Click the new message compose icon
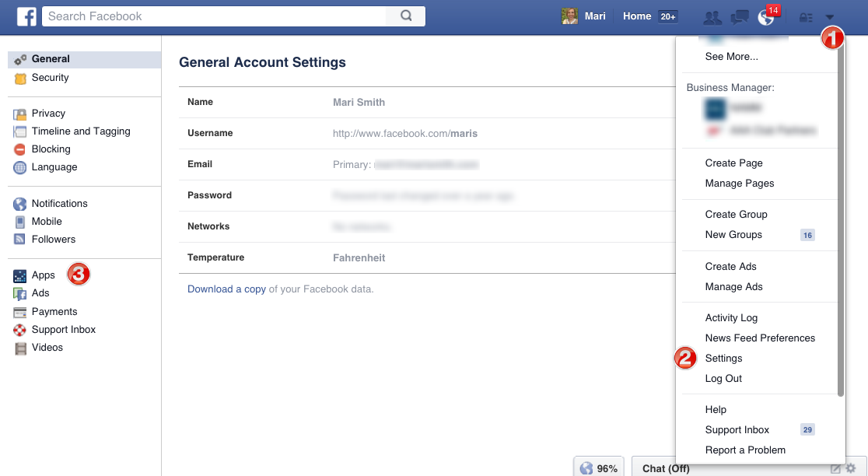 point(835,469)
